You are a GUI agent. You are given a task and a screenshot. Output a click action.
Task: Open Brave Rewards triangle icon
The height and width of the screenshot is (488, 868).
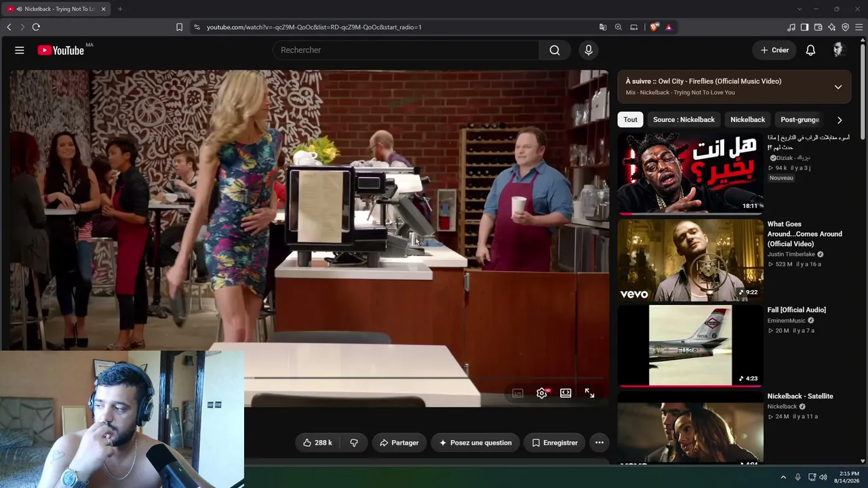(x=669, y=27)
